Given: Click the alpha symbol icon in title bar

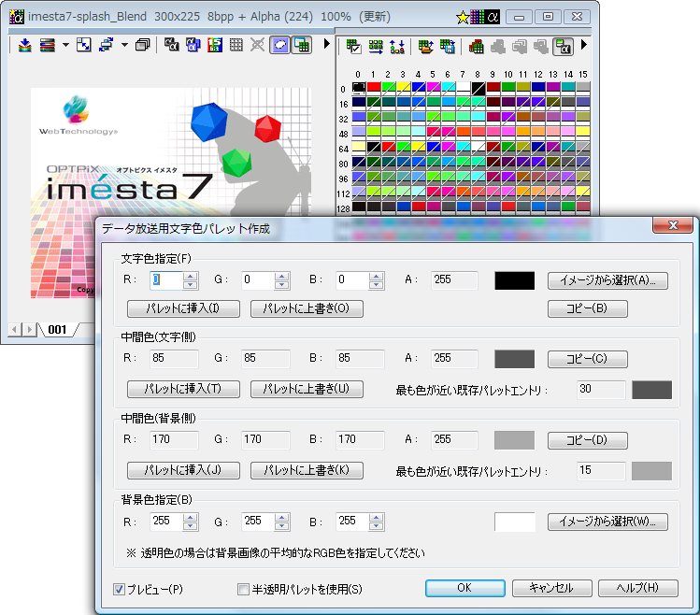Looking at the screenshot, I should point(493,18).
